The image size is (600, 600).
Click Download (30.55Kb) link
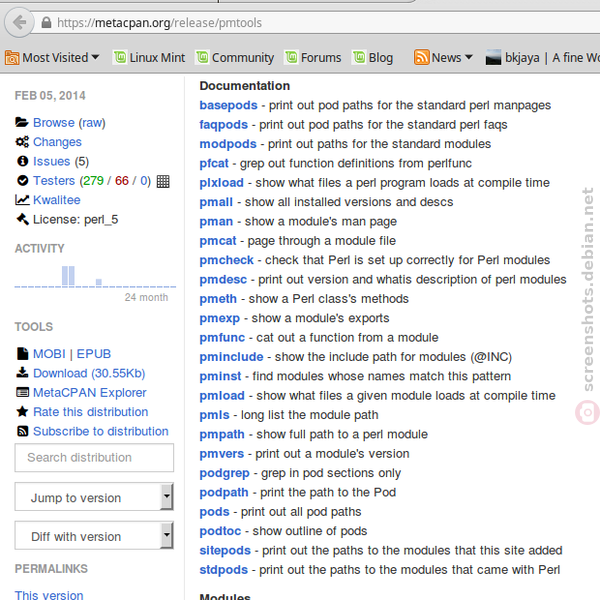(89, 373)
